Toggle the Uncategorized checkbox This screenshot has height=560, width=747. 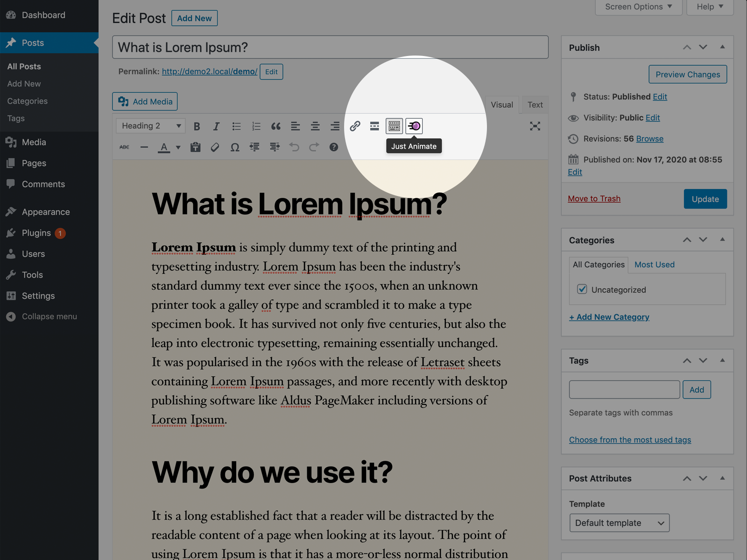(582, 289)
